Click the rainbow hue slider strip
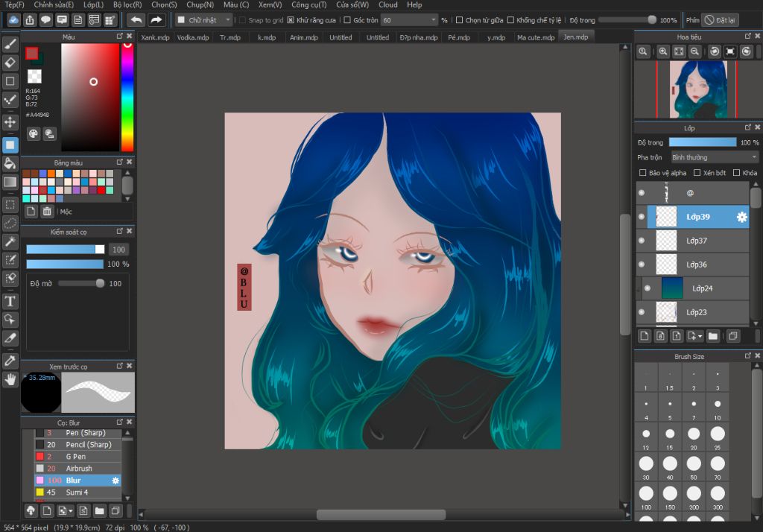Viewport: 763px width, 532px height. click(x=127, y=98)
